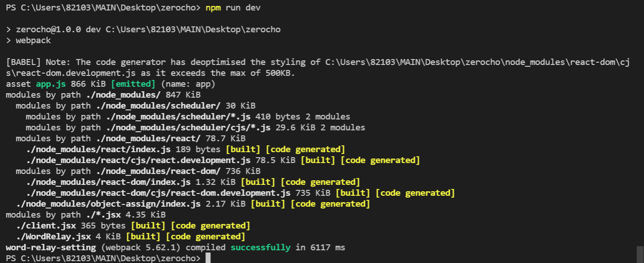Click the react.development.js module path
644x263 pixels.
(x=138, y=160)
